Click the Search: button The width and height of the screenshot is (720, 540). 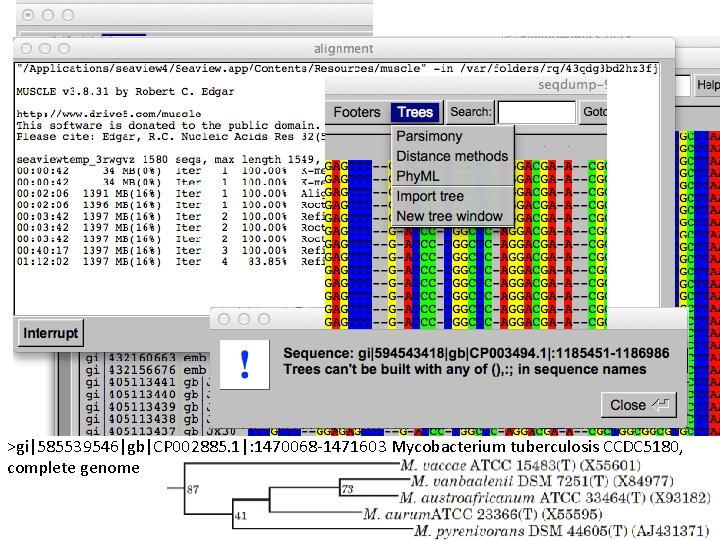click(x=470, y=112)
